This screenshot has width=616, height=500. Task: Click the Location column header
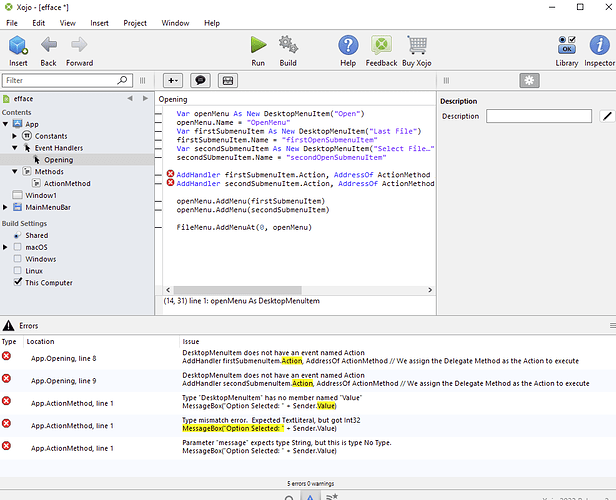[40, 342]
